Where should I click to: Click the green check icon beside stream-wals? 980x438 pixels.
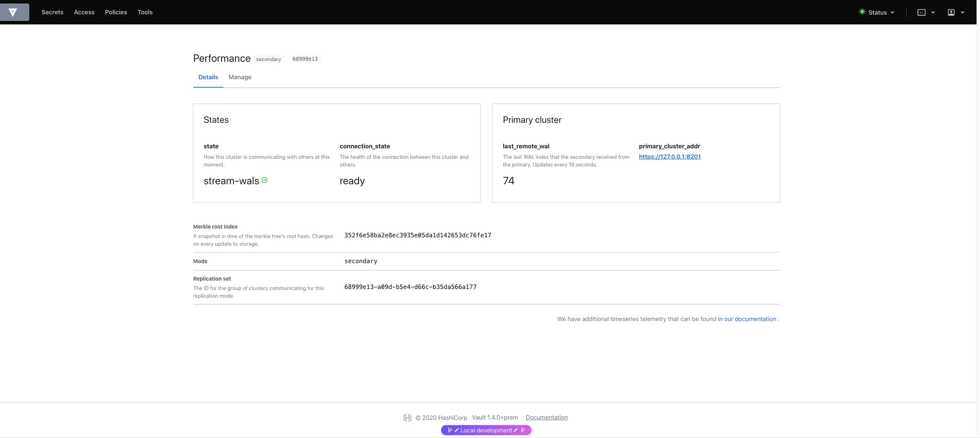pyautogui.click(x=265, y=180)
